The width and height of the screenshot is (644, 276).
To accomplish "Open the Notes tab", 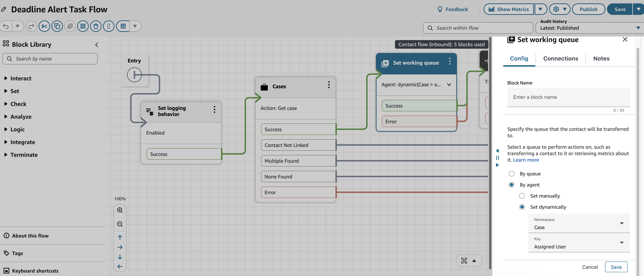I will pyautogui.click(x=601, y=58).
